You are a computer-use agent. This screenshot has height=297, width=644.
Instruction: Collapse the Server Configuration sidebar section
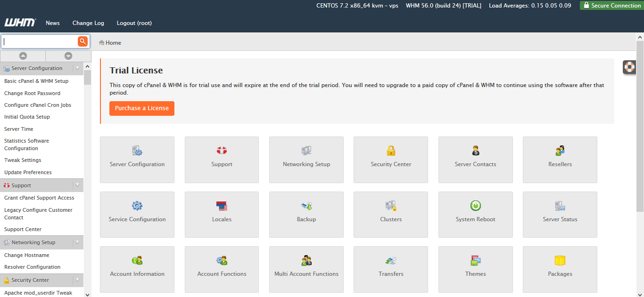click(78, 68)
